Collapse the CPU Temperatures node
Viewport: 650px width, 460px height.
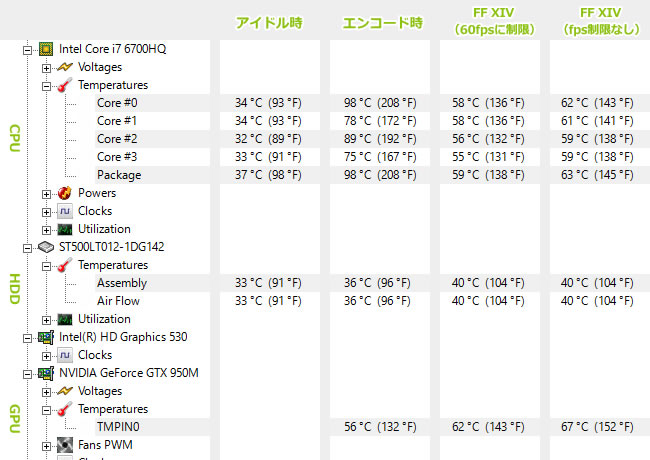pyautogui.click(x=46, y=86)
